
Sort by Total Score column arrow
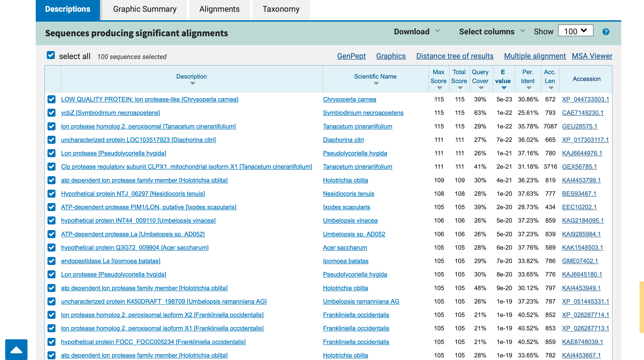pos(460,88)
